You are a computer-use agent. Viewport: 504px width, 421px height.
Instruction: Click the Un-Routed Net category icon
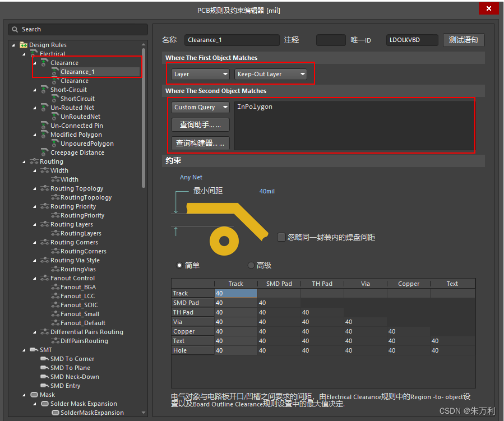coord(45,108)
